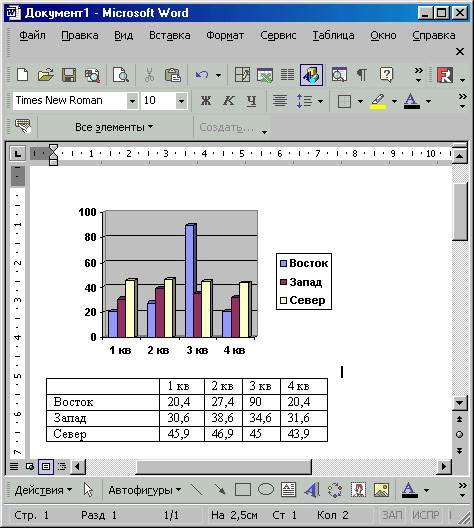Open the Вставка menu

[170, 35]
